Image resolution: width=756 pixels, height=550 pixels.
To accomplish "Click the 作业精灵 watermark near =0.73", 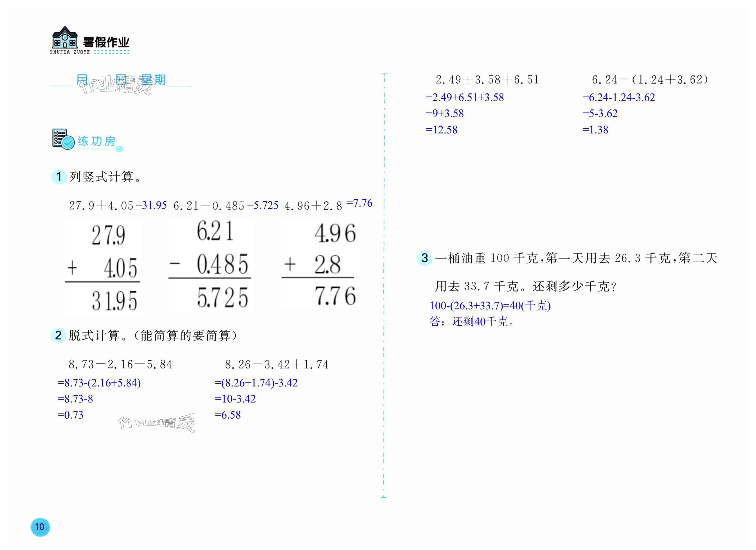I will (x=156, y=423).
